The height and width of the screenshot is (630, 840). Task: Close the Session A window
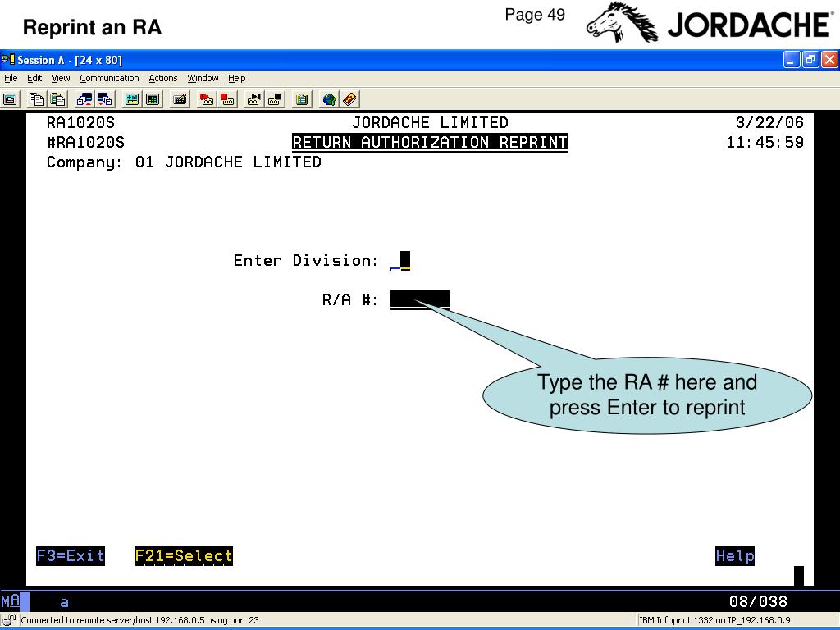tap(830, 59)
